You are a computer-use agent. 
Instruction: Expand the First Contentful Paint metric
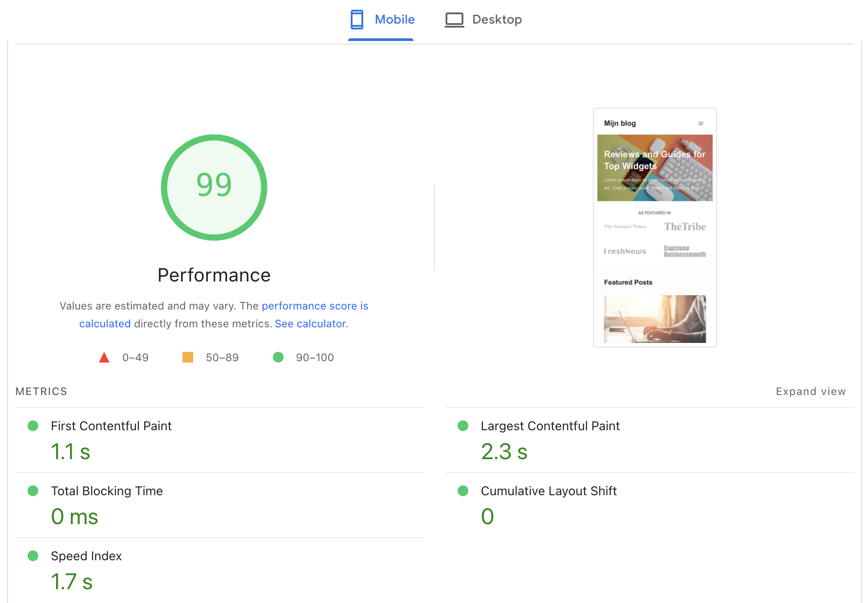(x=111, y=426)
